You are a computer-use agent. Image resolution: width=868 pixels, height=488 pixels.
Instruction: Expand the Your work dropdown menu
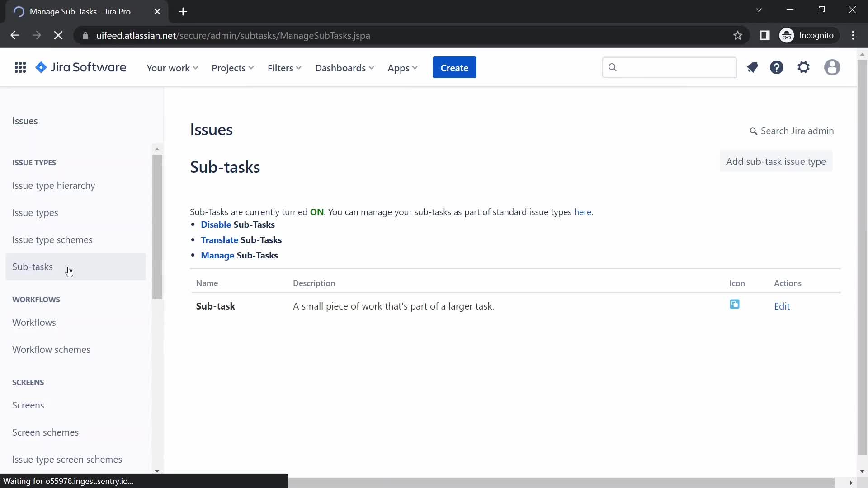click(172, 67)
